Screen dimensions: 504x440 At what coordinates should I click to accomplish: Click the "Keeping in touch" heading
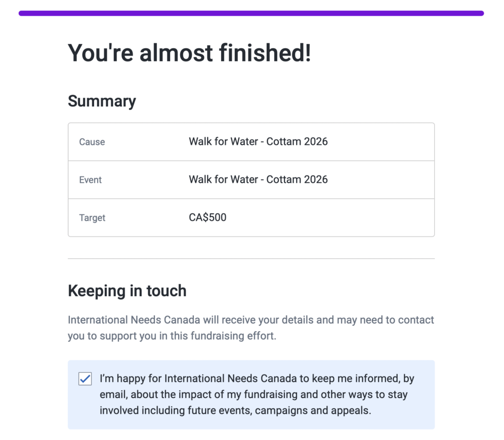[x=127, y=291]
